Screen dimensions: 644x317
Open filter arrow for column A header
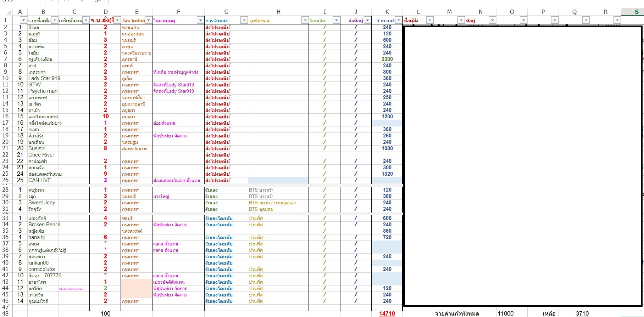[23, 21]
